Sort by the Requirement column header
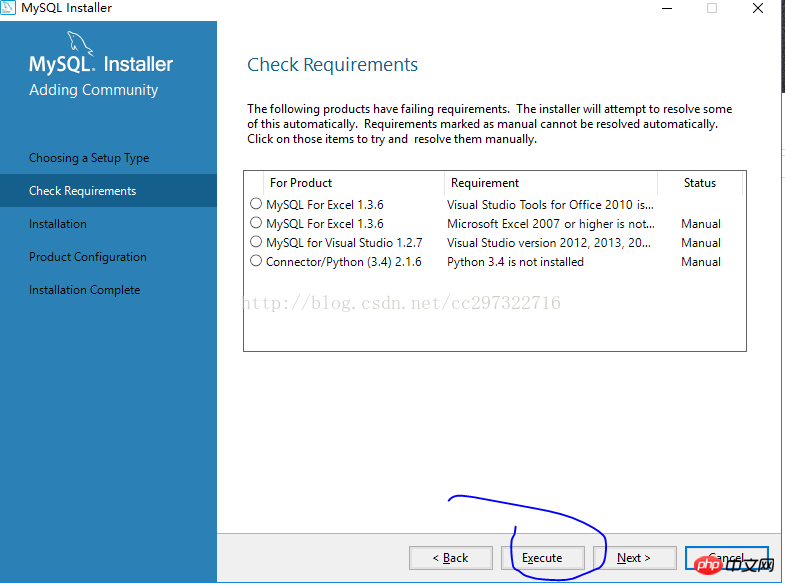This screenshot has width=785, height=585. click(551, 183)
